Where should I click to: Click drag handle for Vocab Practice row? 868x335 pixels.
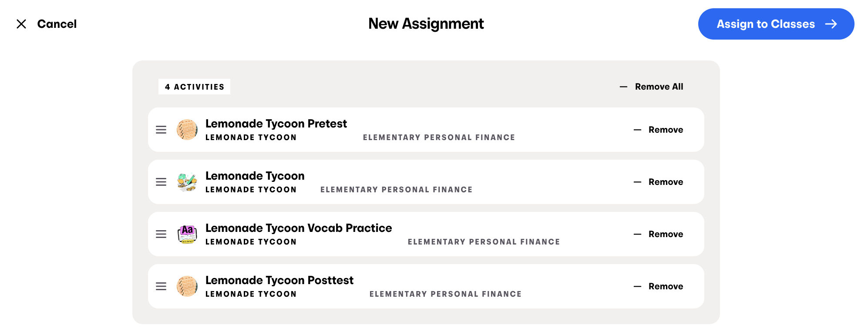click(x=161, y=234)
